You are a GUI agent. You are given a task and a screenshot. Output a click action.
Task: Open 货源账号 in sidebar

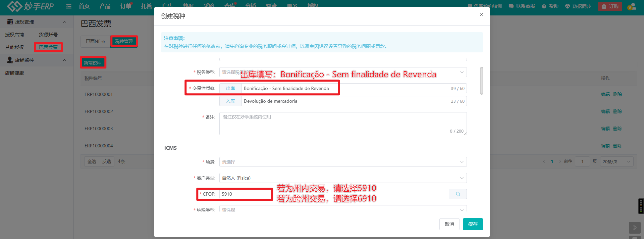pos(48,35)
